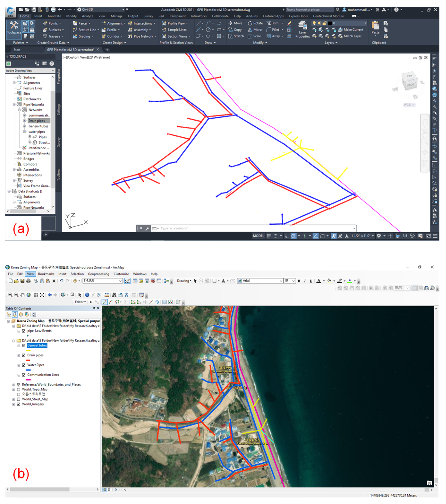Image resolution: width=446 pixels, height=504 pixels.
Task: Select the Pan hand tool
Action: pyautogui.click(x=22, y=295)
